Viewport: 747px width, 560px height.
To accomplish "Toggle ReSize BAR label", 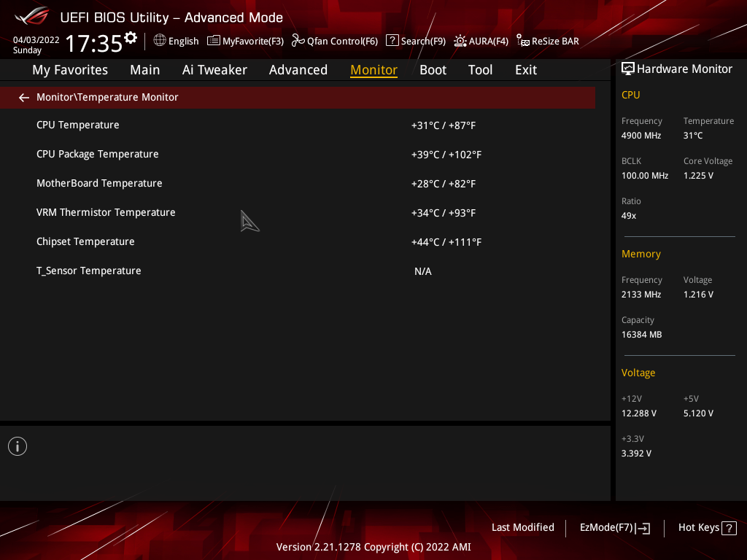I will click(x=555, y=42).
